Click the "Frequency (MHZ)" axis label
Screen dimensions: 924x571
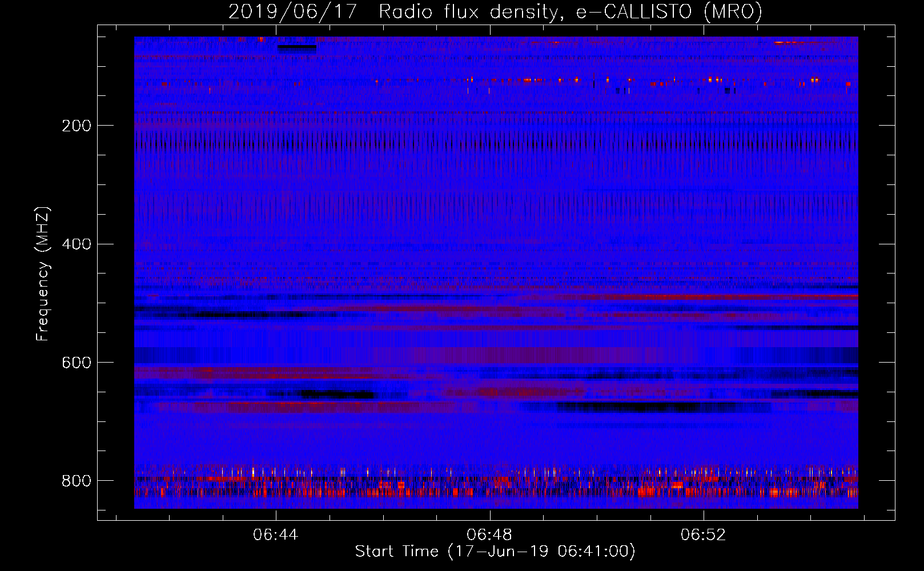tap(42, 274)
